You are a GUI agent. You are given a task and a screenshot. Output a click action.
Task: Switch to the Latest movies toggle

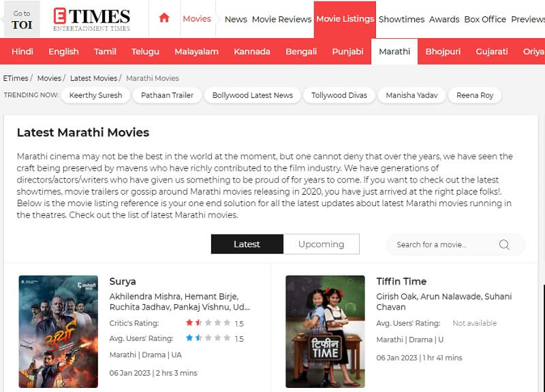pos(247,244)
